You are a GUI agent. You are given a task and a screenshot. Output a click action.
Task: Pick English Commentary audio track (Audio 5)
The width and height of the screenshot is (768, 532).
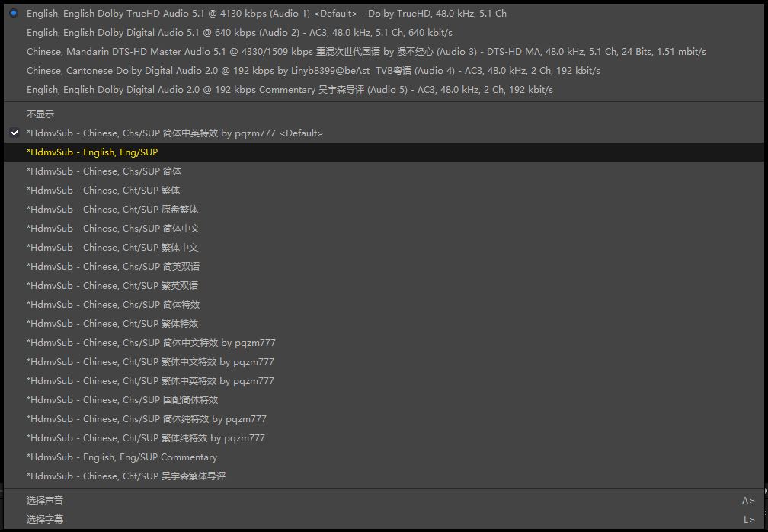pyautogui.click(x=290, y=90)
